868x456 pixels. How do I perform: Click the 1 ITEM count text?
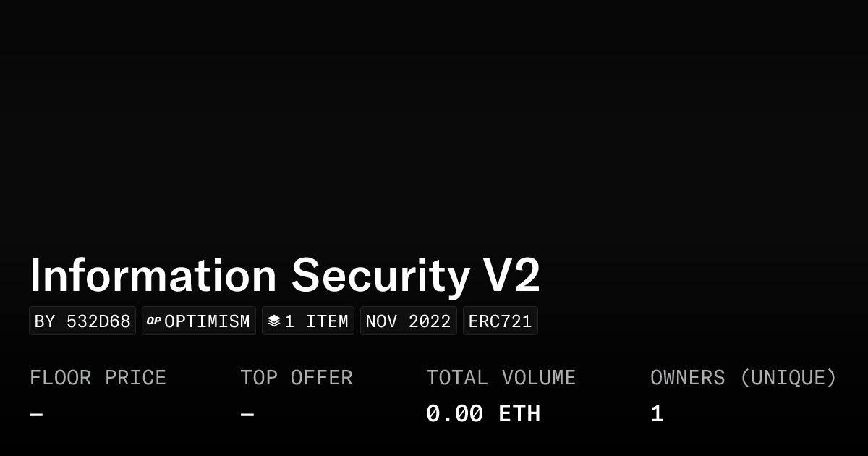[317, 321]
